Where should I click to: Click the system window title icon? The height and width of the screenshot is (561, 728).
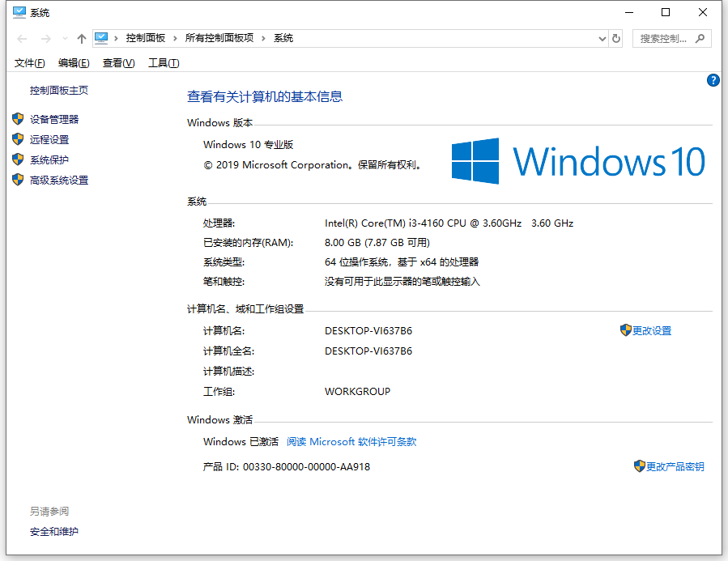(19, 12)
